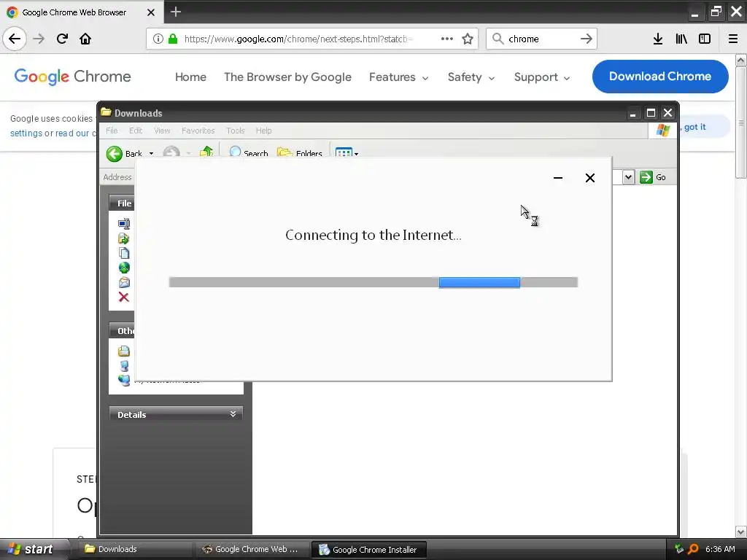The width and height of the screenshot is (747, 560).
Task: Open the View menu in Downloads
Action: [x=162, y=131]
